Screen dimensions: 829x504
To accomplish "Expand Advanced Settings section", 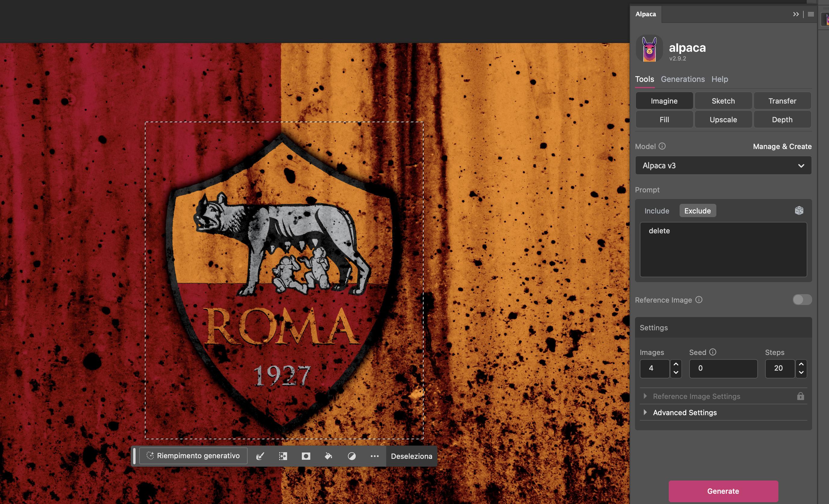I will coord(685,412).
